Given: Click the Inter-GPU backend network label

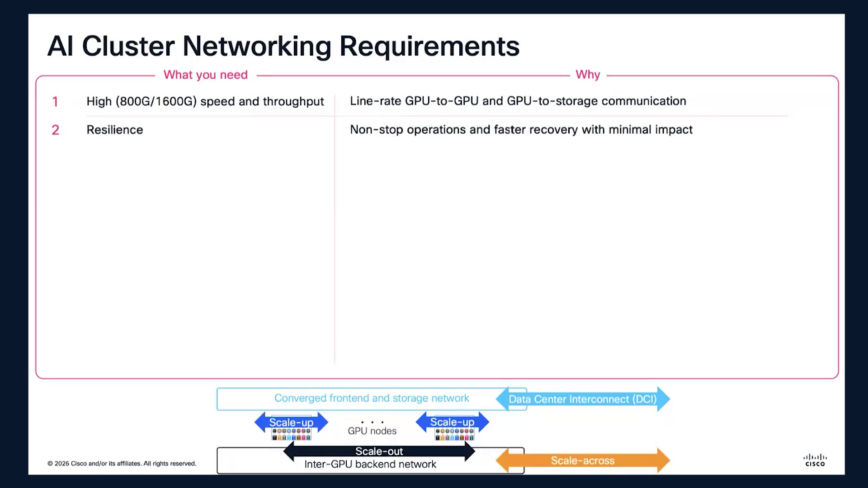Looking at the screenshot, I should click(370, 465).
